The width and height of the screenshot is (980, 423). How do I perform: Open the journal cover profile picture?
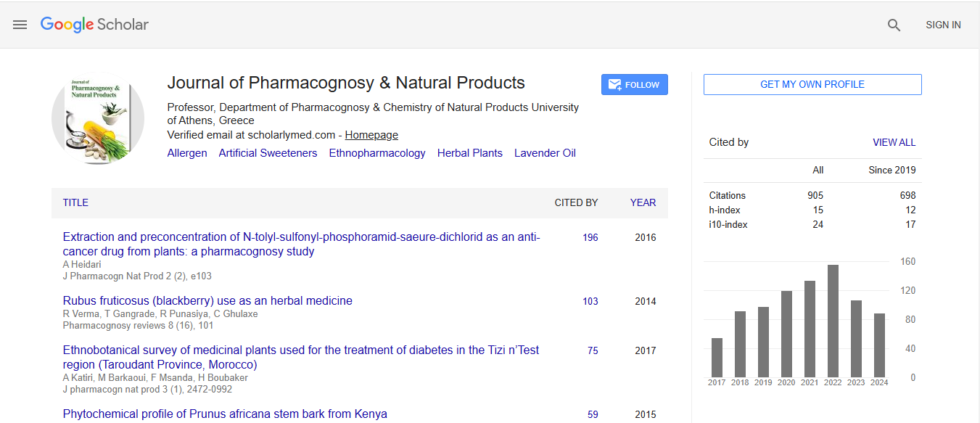point(98,118)
